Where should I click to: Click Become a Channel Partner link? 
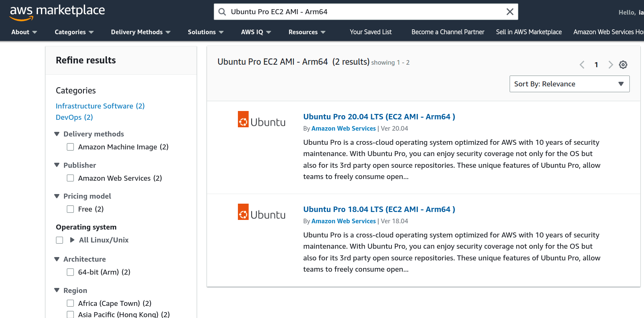(x=448, y=32)
